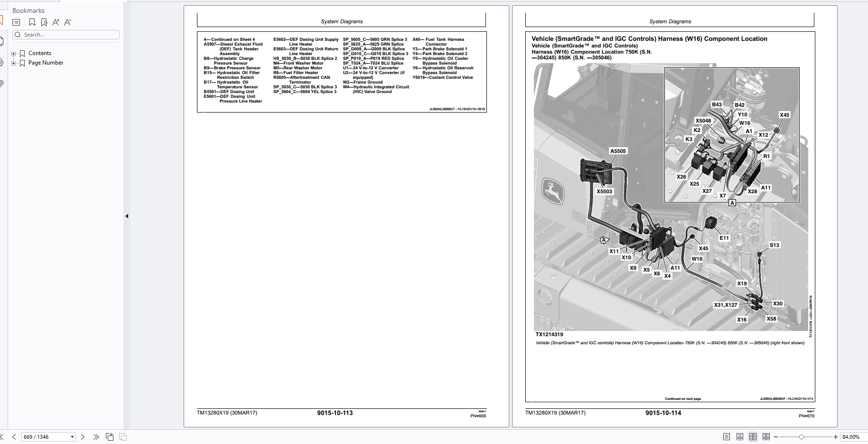The image size is (868, 444).
Task: Switch to the Bookmarks tab in sidebar
Action: click(1, 21)
